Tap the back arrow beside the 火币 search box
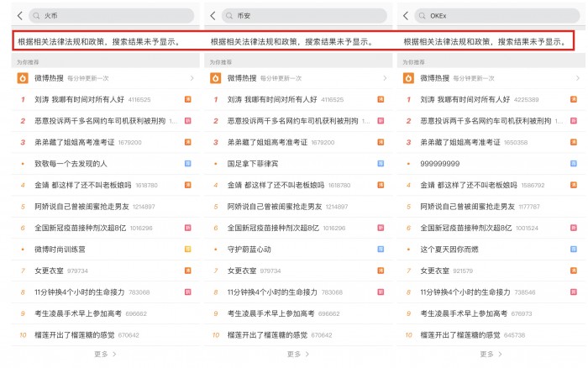The image size is (588, 368). [19, 15]
